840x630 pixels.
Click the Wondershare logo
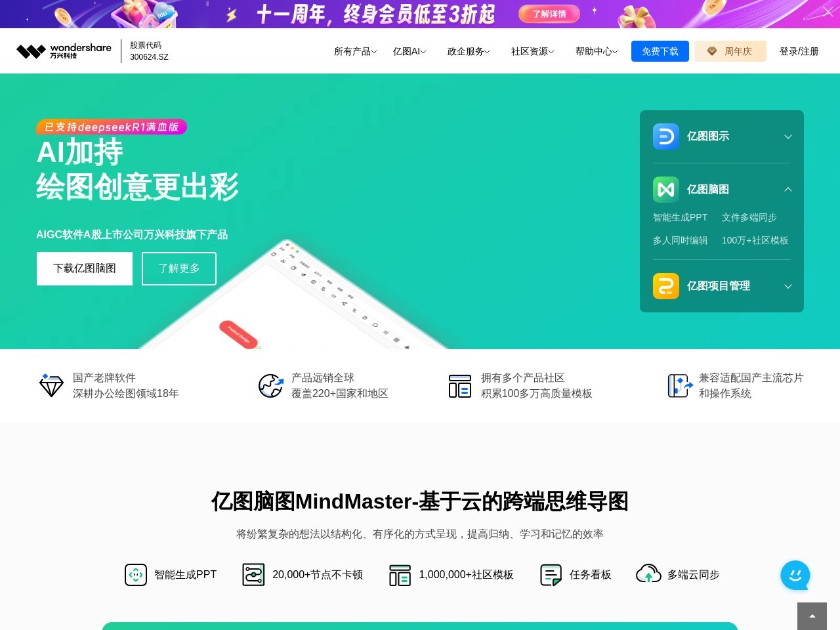[x=64, y=51]
